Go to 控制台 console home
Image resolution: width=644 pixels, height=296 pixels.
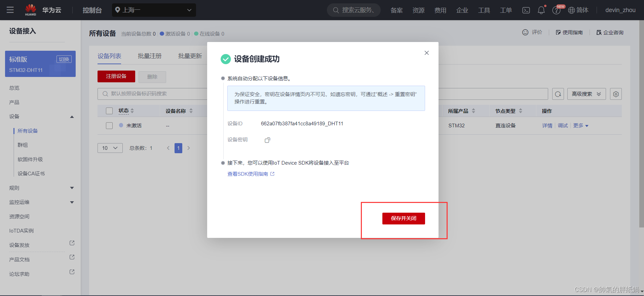[x=92, y=10]
